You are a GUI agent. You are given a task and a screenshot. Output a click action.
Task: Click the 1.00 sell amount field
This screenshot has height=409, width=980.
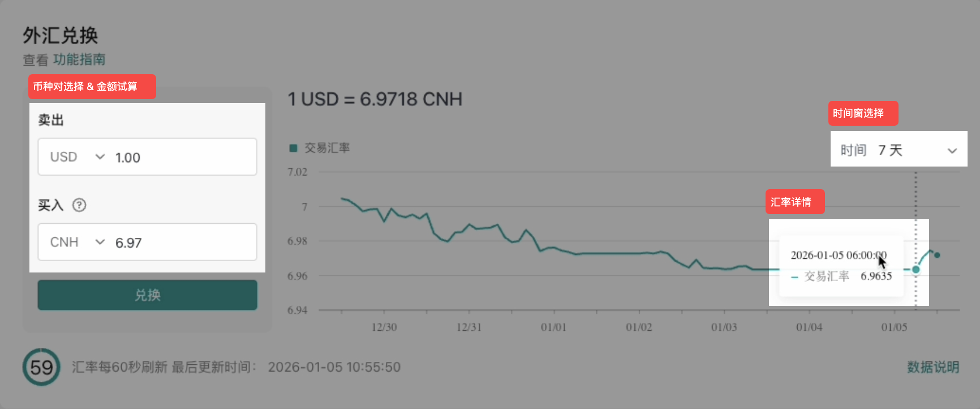click(181, 157)
